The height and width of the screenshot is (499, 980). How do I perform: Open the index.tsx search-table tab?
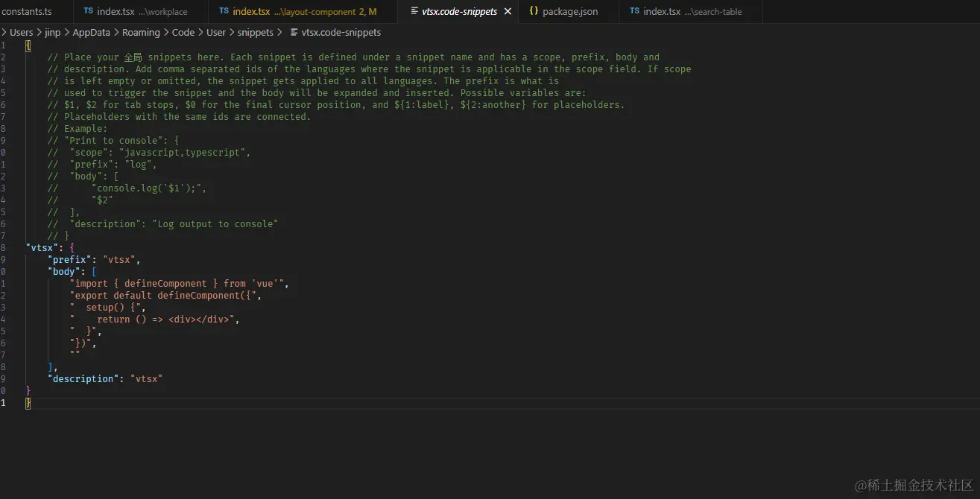pyautogui.click(x=692, y=11)
